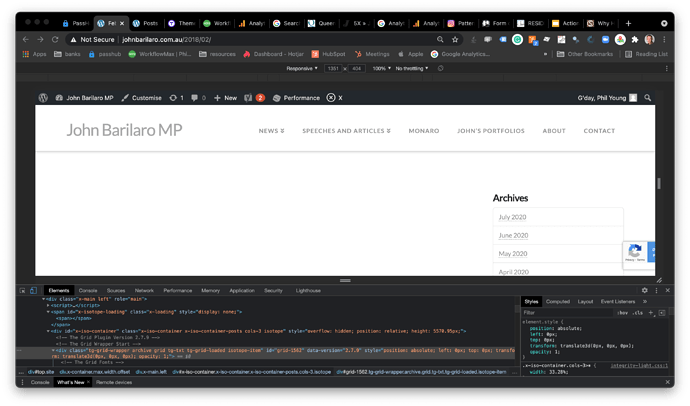Click the address bar URL
Viewport: 690px width, 406px height.
click(x=166, y=40)
